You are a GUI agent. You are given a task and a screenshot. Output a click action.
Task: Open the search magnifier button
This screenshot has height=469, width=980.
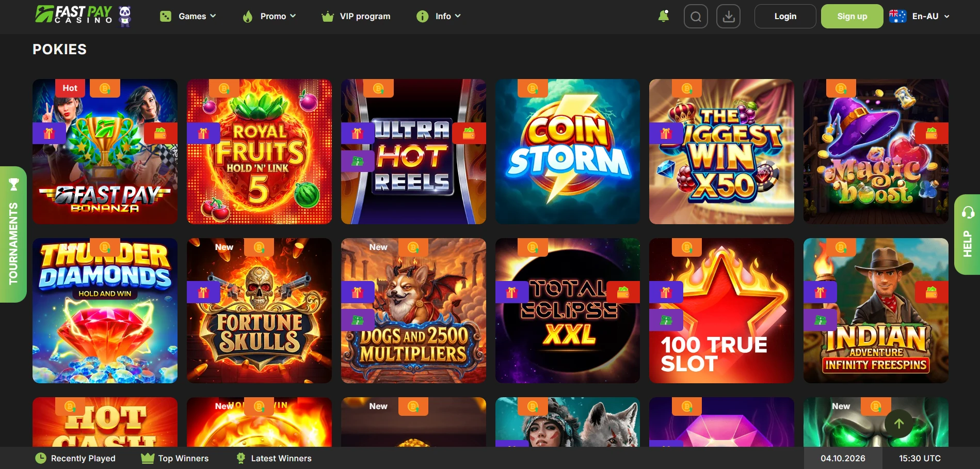(696, 17)
